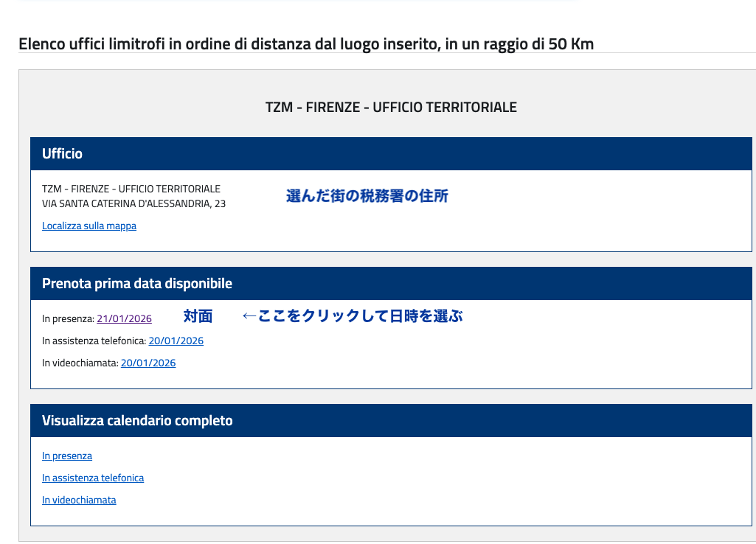Click the VIA SANTA CATERINA D'ALESSANDRIA address line
This screenshot has height=544, width=756.
tap(133, 204)
